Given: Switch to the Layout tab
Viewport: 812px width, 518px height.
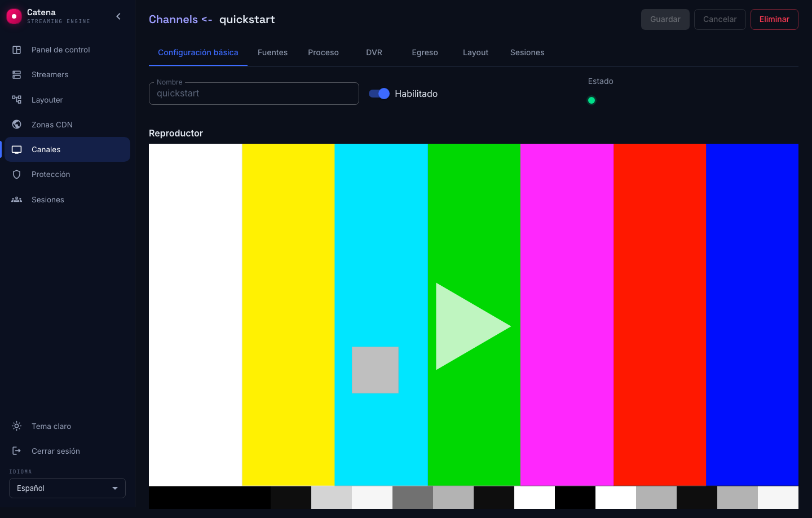Looking at the screenshot, I should pyautogui.click(x=475, y=52).
